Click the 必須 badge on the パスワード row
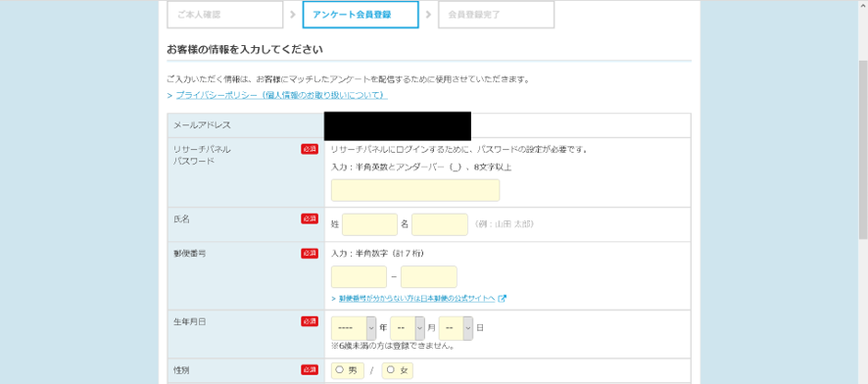The width and height of the screenshot is (868, 384). [x=310, y=149]
